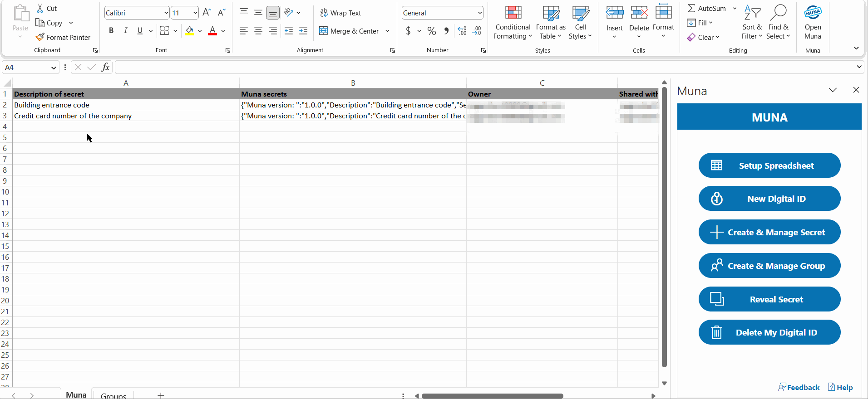Switch to the Groups sheet tab

113,395
